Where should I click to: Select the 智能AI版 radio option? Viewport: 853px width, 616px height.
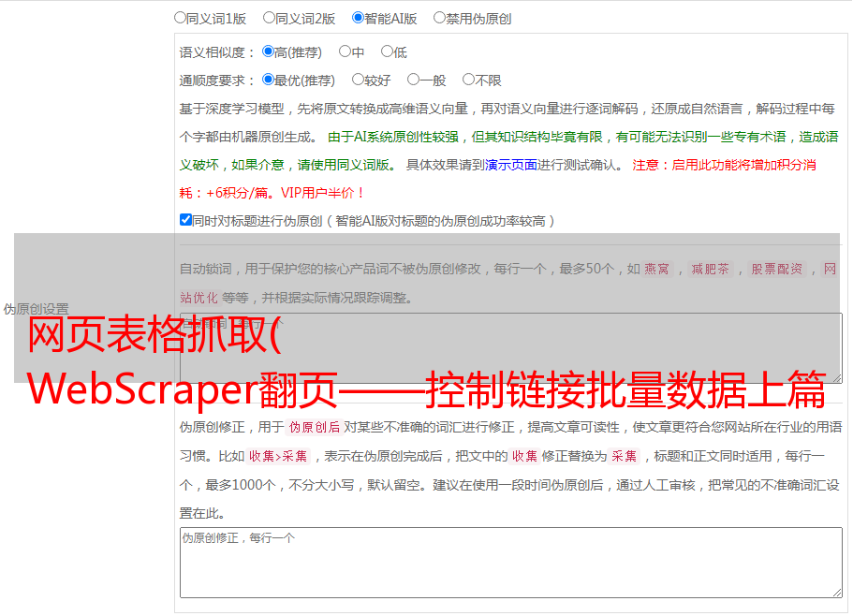(358, 18)
